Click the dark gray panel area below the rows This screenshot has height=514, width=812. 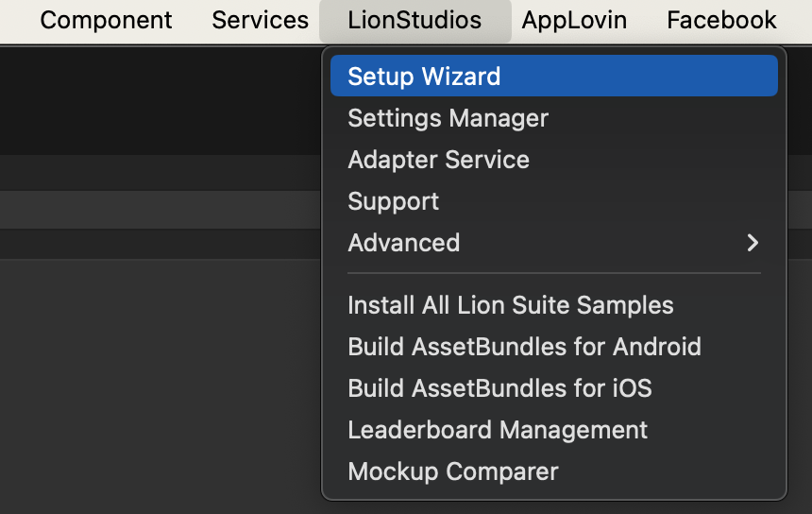160,386
